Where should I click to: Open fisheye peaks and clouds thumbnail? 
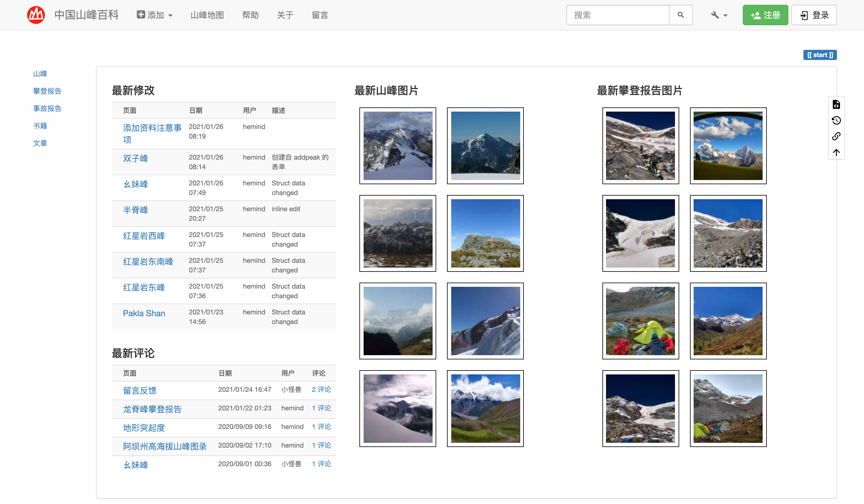(728, 146)
